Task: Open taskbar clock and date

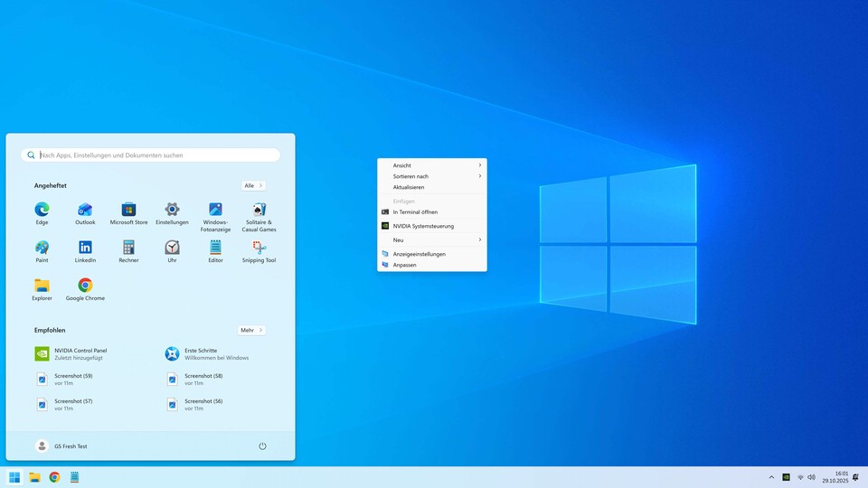Action: point(835,477)
